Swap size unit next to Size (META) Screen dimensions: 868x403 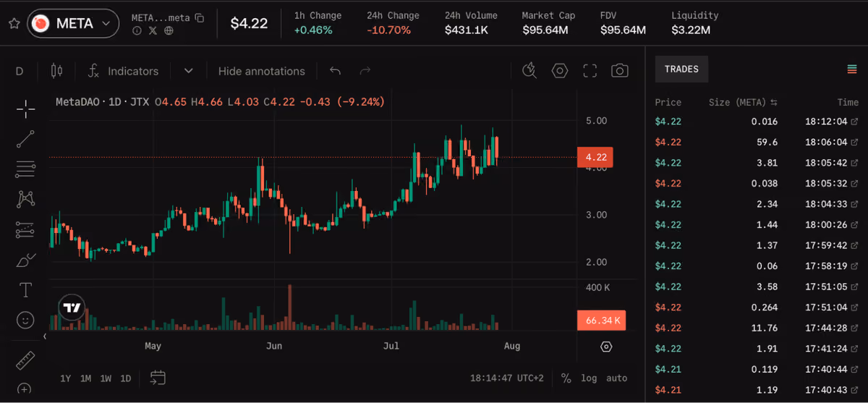coord(774,103)
